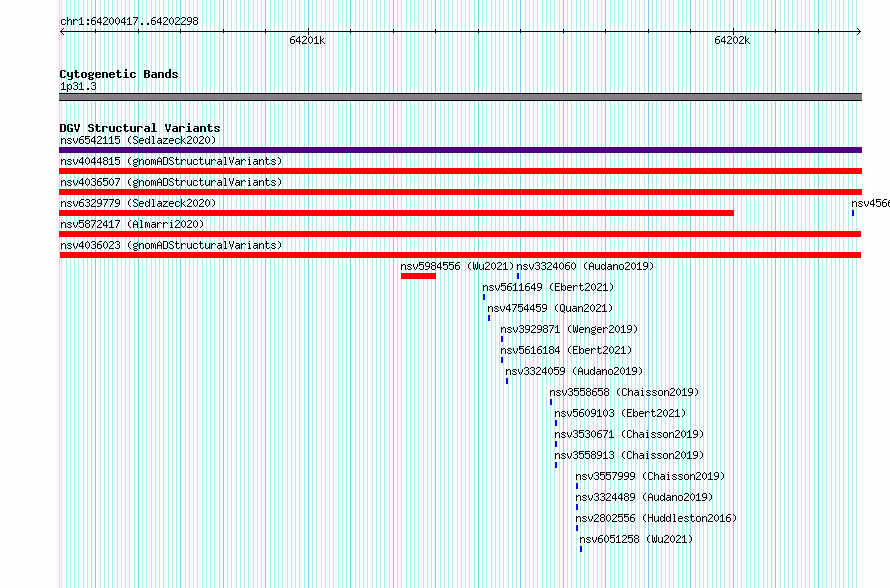The width and height of the screenshot is (890, 588).
Task: Open the nsv3324489 (Audano2019) label
Action: (x=644, y=497)
